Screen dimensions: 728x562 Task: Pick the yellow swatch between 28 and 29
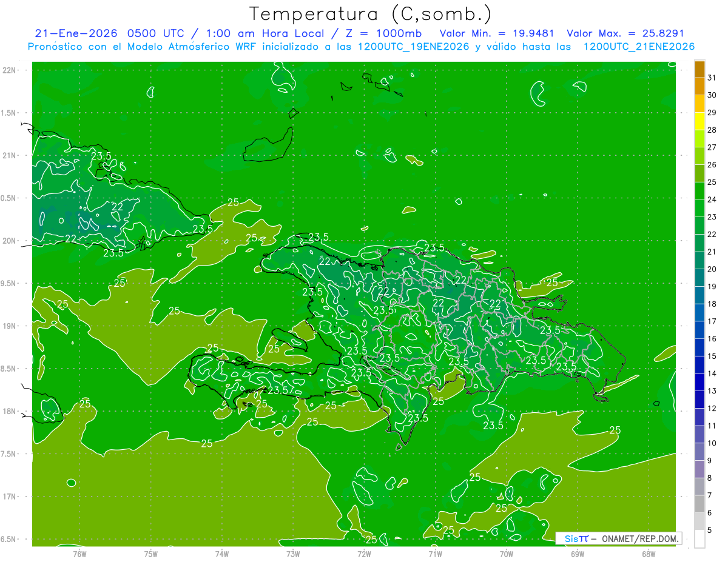click(x=699, y=121)
